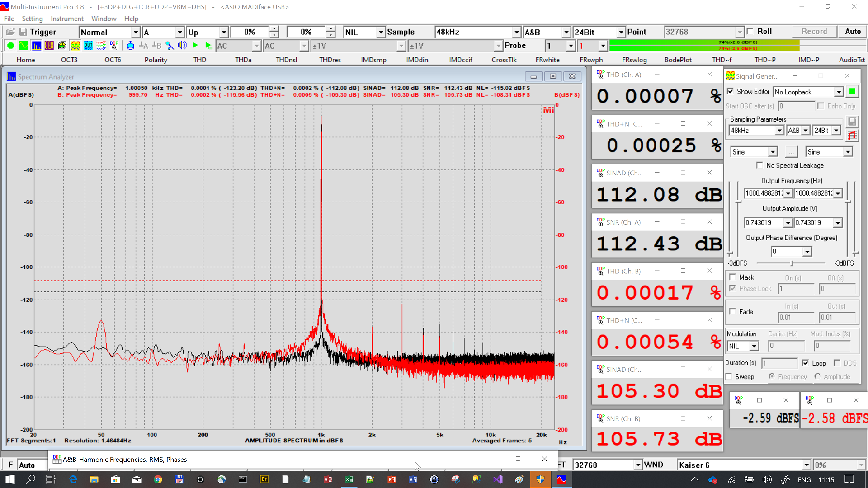
Task: Open the Modulation NIL dropdown
Action: click(x=754, y=346)
